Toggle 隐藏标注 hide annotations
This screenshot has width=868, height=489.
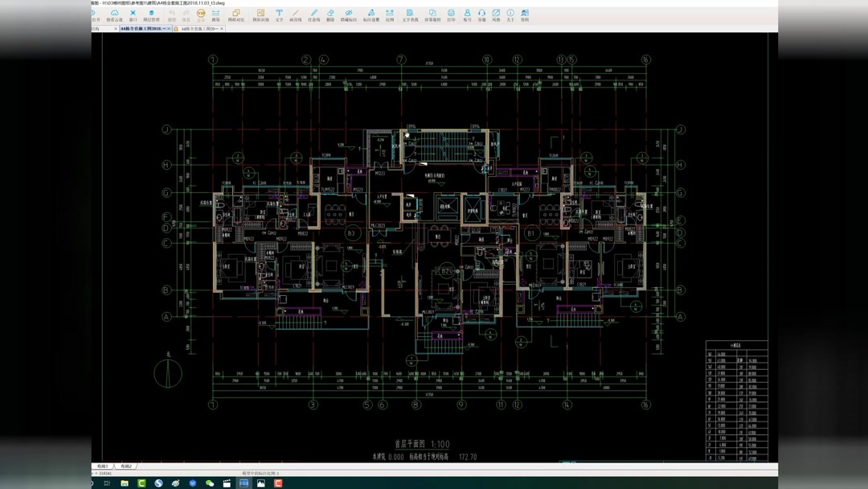(x=349, y=15)
